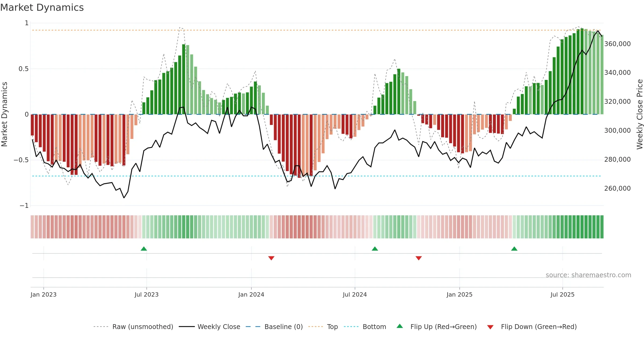
Task: Click the Jan 2024 x-axis label
Action: click(x=251, y=294)
